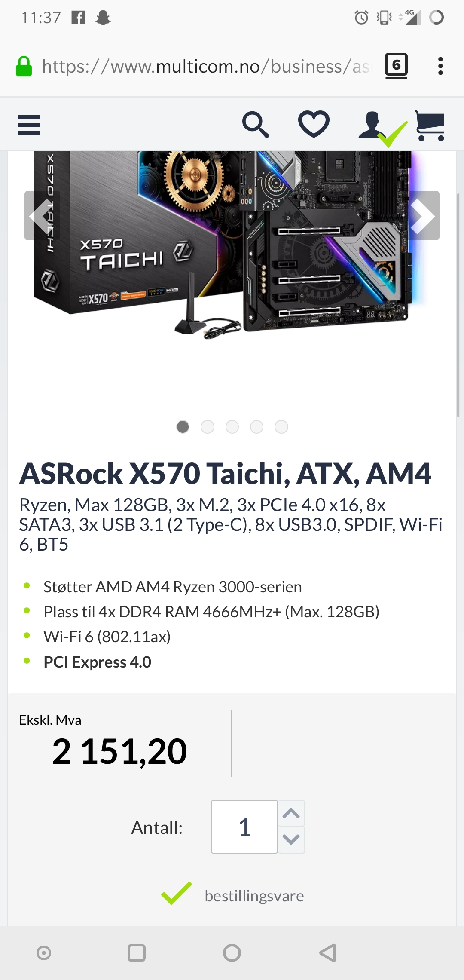
Task: Select the last image carousel dot
Action: 281,427
